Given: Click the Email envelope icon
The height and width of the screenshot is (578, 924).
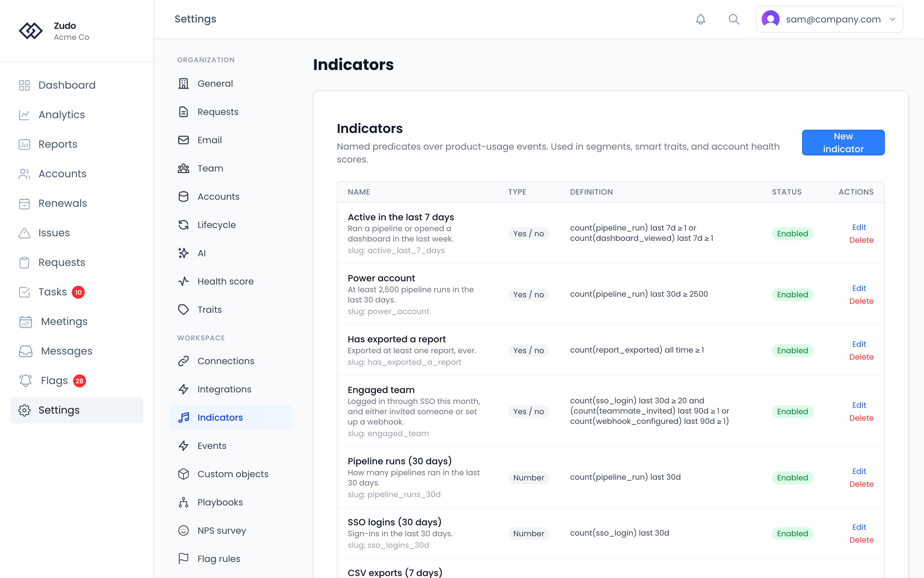Looking at the screenshot, I should (183, 140).
